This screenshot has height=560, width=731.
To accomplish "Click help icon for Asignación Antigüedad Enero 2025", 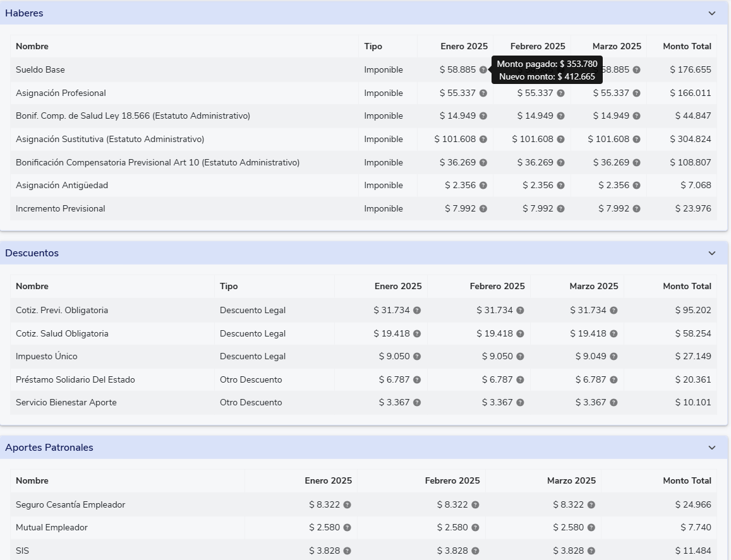I will click(483, 185).
